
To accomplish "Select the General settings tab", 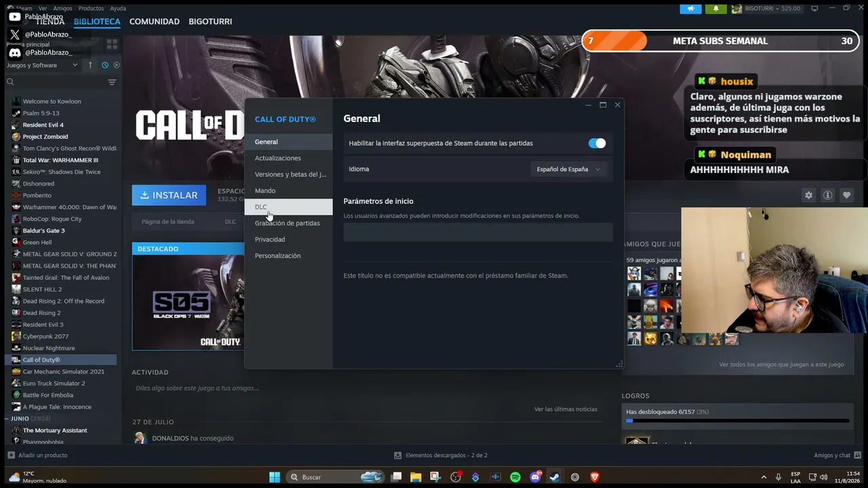I will tap(288, 142).
